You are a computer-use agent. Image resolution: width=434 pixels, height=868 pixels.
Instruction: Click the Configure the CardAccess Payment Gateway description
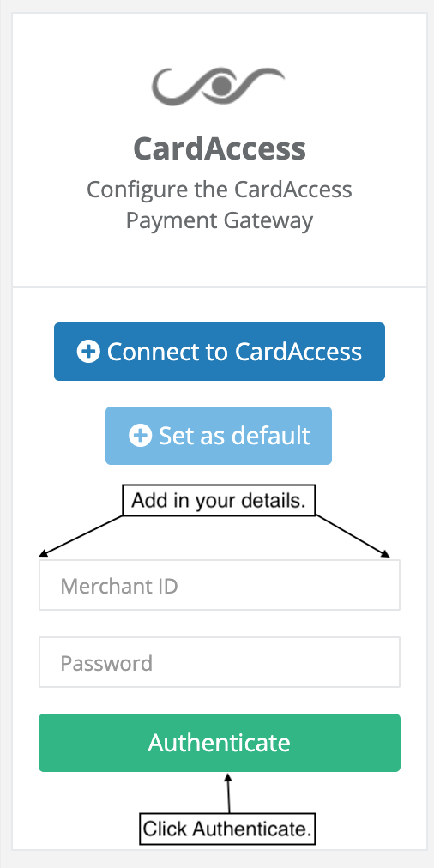(220, 205)
